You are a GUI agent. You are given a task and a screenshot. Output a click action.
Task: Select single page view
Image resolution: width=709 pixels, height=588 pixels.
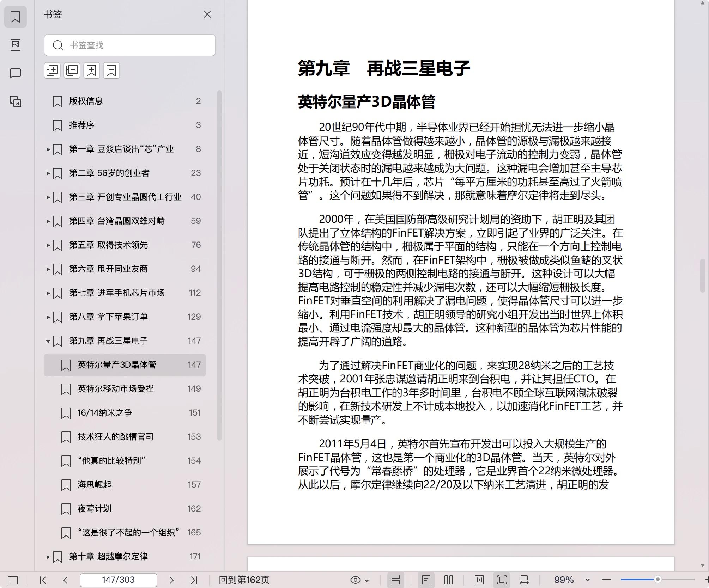(x=426, y=580)
